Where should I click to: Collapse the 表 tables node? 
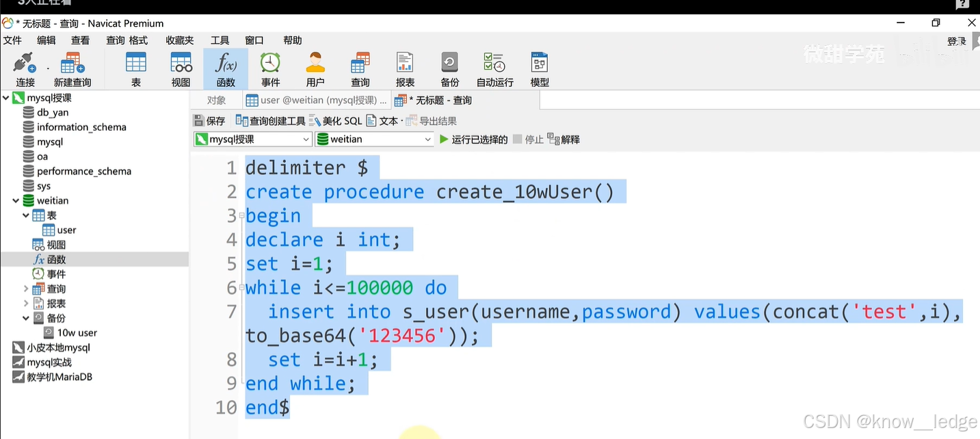tap(26, 215)
